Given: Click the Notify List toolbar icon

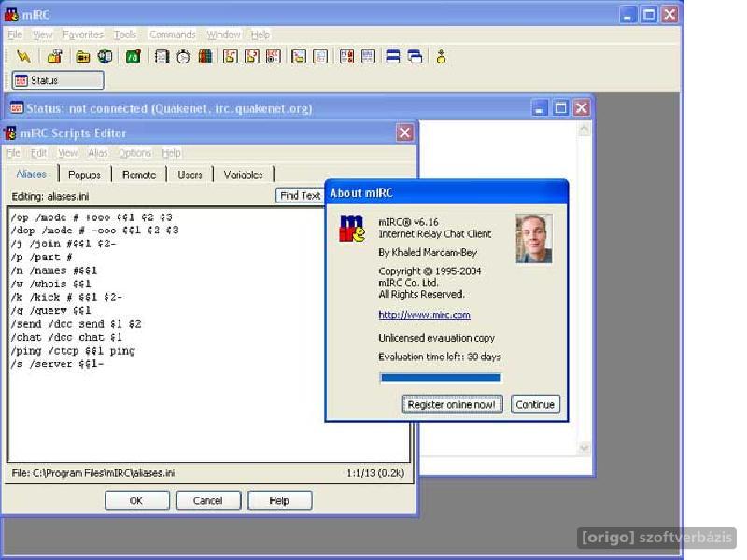Looking at the screenshot, I should click(346, 57).
